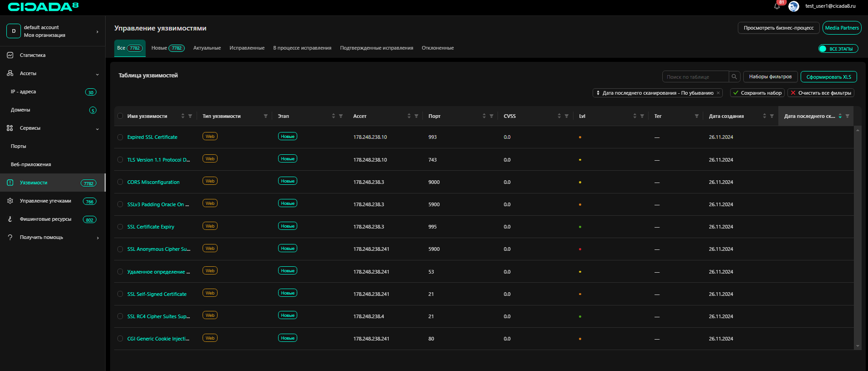Filter the Тип уязвимости column
The width and height of the screenshot is (868, 371).
(x=266, y=116)
